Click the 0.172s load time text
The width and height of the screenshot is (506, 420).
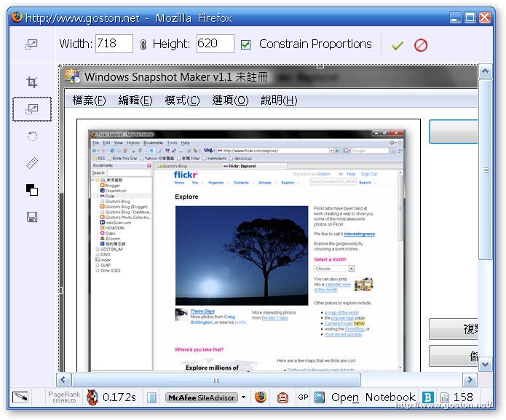click(x=119, y=397)
